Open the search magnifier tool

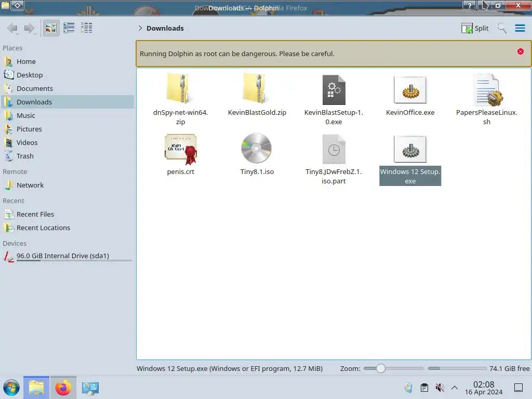[502, 28]
